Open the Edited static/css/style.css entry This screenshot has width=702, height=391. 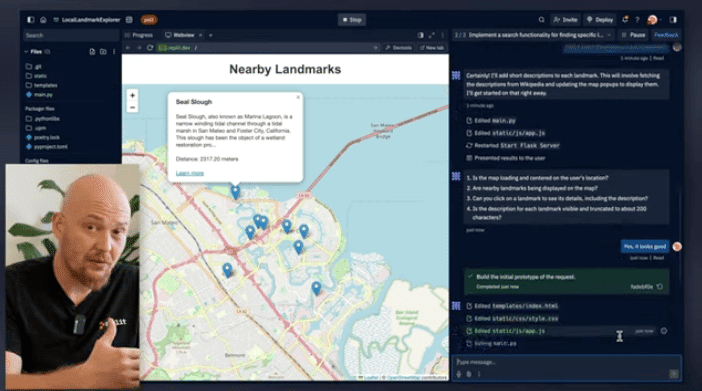pyautogui.click(x=512, y=318)
